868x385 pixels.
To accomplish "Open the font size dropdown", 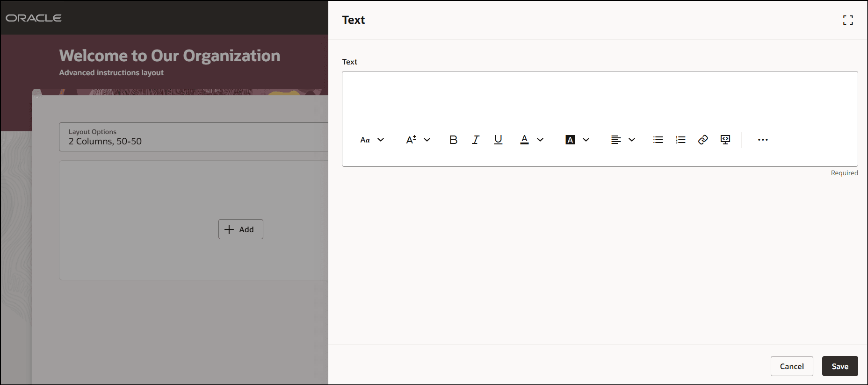I will [x=418, y=140].
